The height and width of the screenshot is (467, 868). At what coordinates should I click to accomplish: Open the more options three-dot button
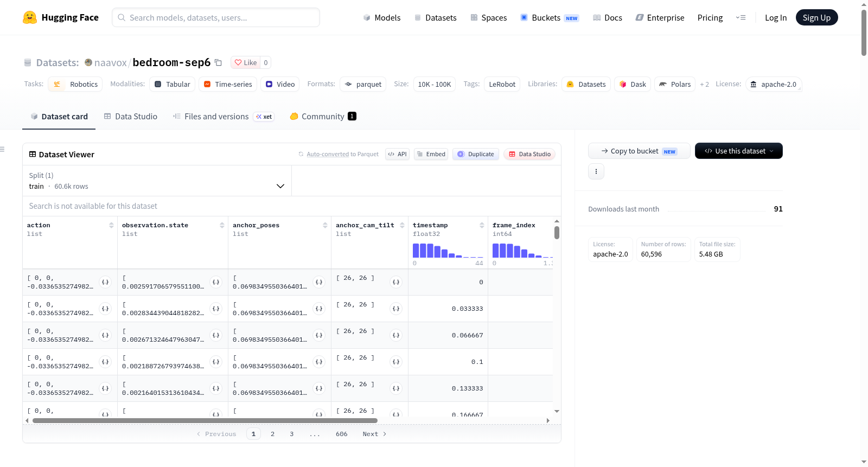tap(596, 171)
